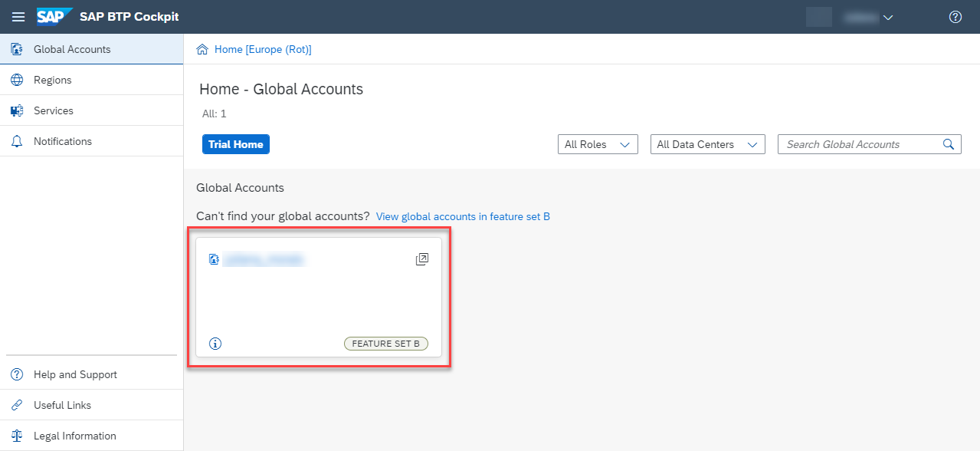Open the All Roles dropdown
Image resolution: width=980 pixels, height=451 pixels.
click(598, 144)
